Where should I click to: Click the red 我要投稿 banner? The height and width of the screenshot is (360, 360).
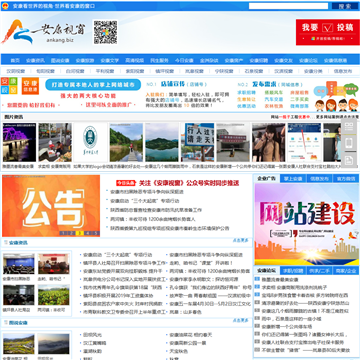click(x=328, y=32)
